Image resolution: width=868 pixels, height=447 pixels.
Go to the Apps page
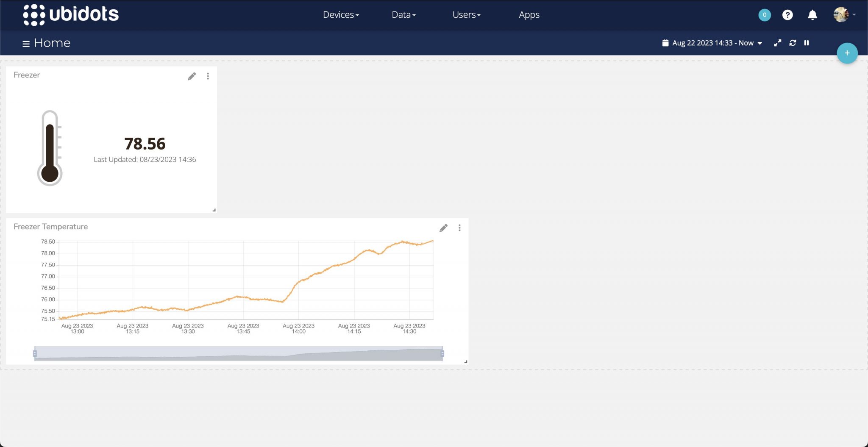[x=529, y=15]
